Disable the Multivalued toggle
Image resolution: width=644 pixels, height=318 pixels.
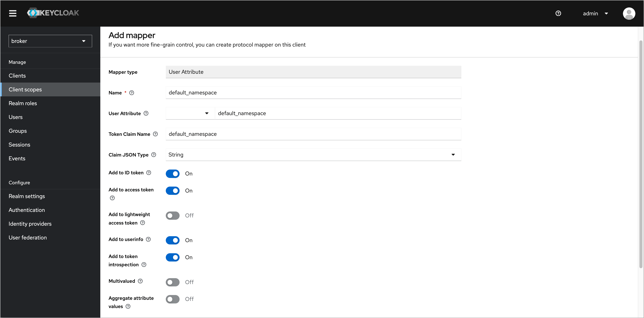pyautogui.click(x=172, y=282)
